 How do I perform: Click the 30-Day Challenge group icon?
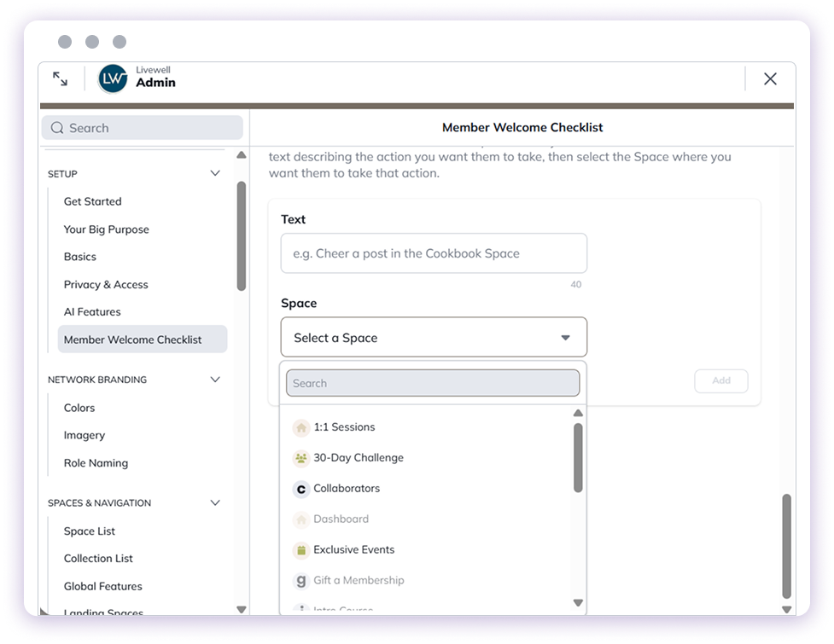click(300, 458)
